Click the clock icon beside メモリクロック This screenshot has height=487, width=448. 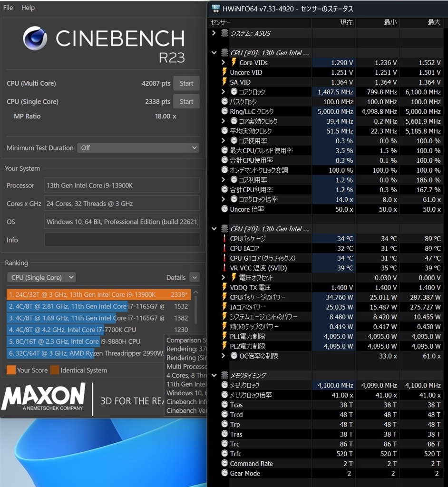pos(224,385)
